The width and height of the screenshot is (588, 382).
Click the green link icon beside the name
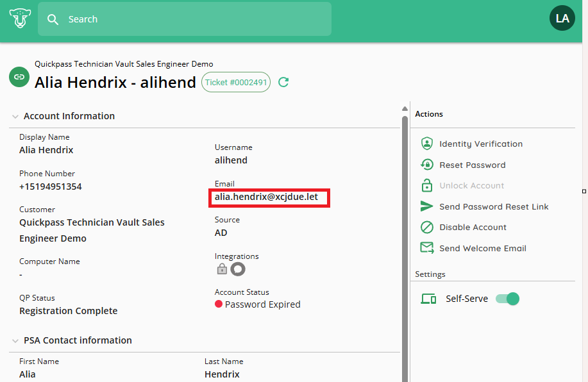coord(19,77)
